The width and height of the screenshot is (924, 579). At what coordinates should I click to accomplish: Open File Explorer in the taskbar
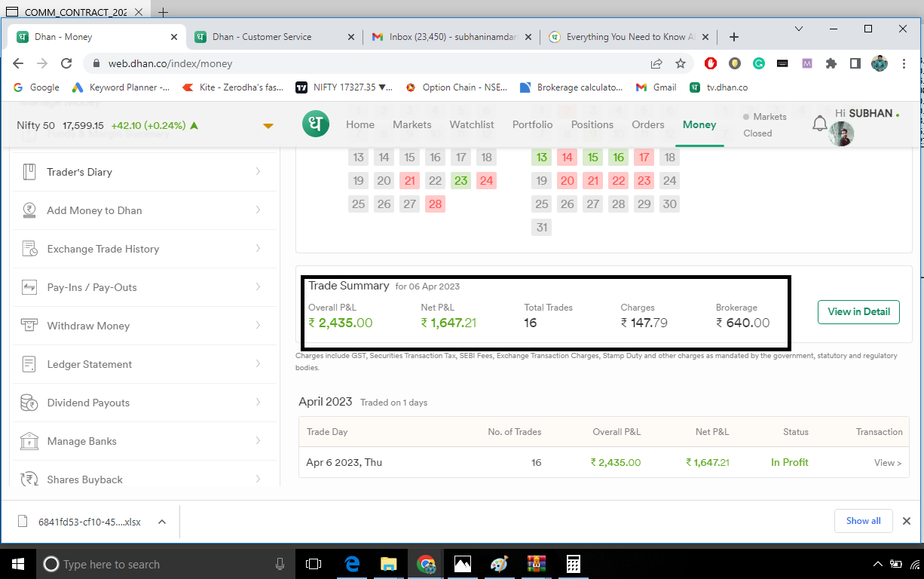(388, 564)
